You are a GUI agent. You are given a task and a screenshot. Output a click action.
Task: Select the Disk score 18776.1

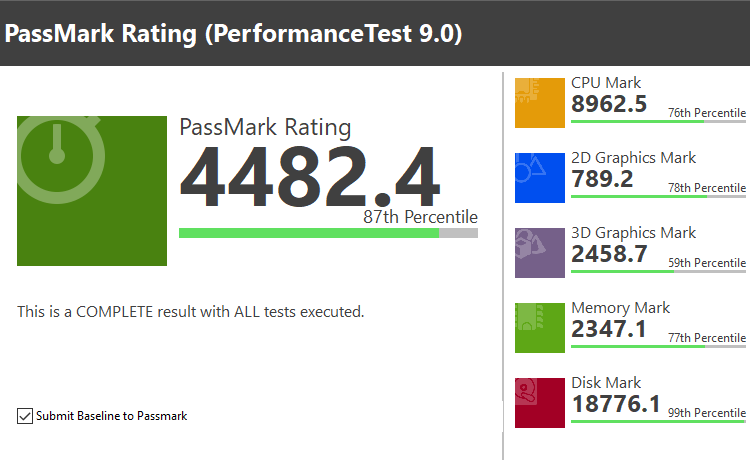[x=616, y=404]
